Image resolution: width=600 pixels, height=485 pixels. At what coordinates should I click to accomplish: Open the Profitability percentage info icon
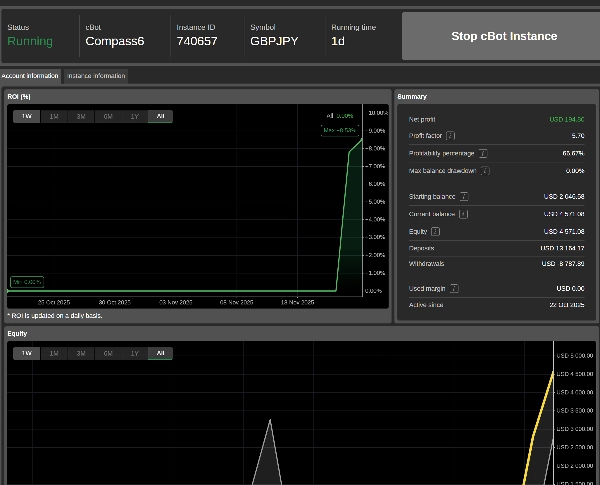483,153
